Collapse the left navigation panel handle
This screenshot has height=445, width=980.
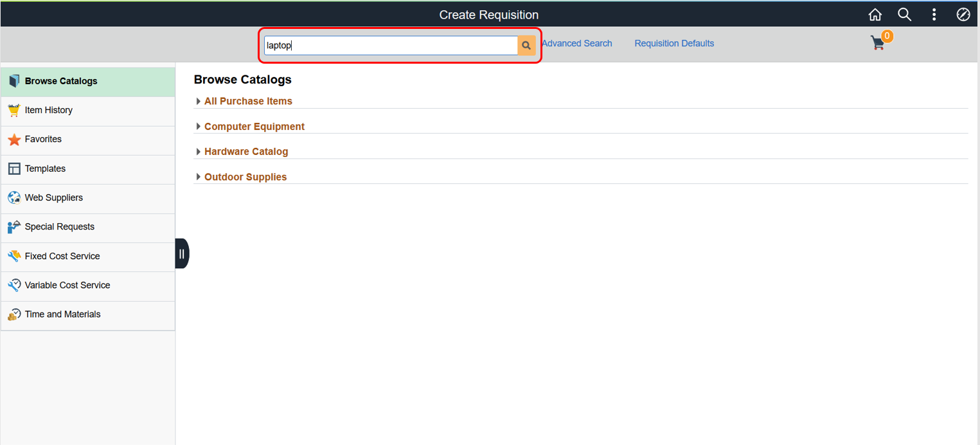click(x=182, y=253)
